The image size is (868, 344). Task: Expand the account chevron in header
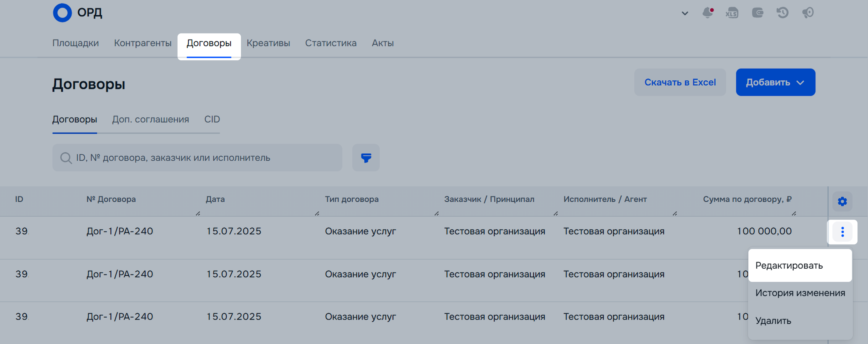(x=685, y=13)
